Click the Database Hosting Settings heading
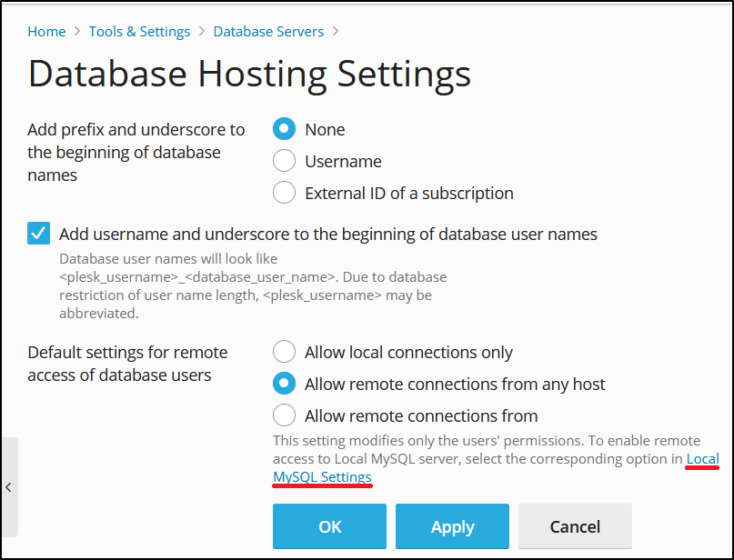Viewport: 734px width, 560px height. click(249, 74)
